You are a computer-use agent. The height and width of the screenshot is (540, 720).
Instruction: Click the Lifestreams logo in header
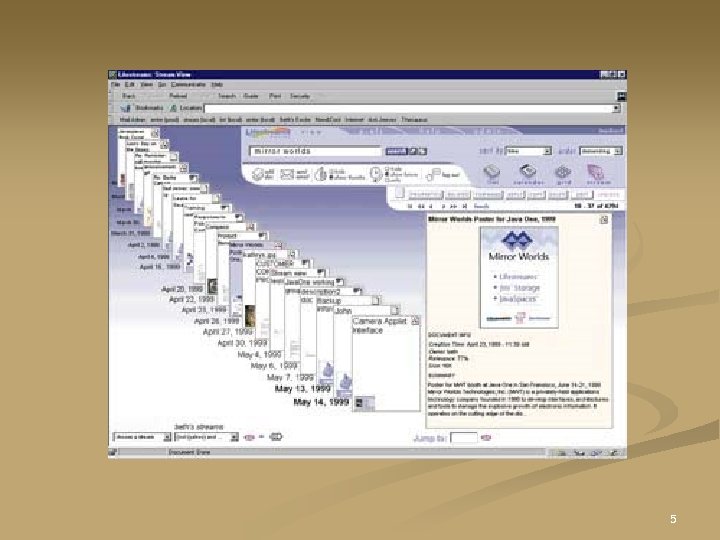tap(268, 133)
